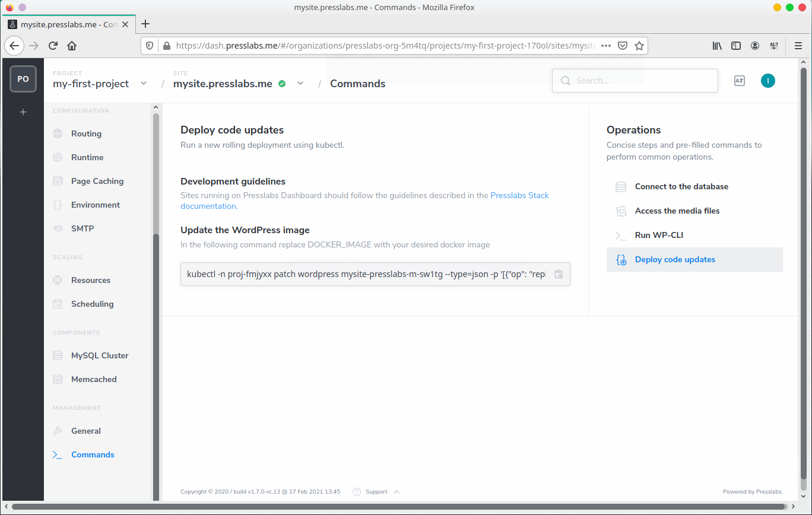Open page actions ellipsis in address bar
This screenshot has width=812, height=515.
coord(606,46)
